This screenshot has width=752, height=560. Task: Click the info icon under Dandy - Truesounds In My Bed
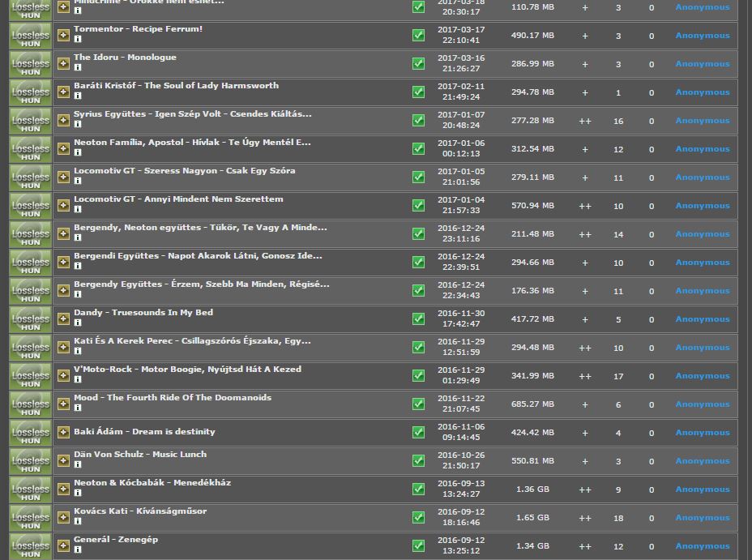tap(78, 323)
